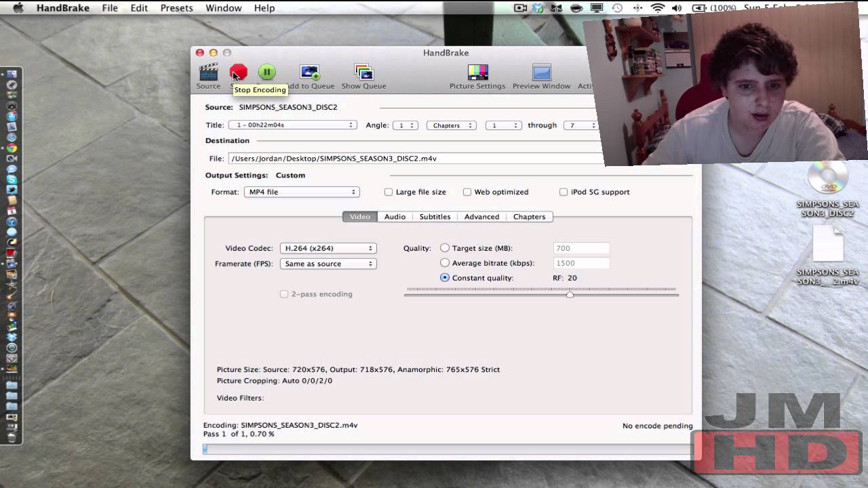Select the Target size (MB) radio button

pos(445,248)
